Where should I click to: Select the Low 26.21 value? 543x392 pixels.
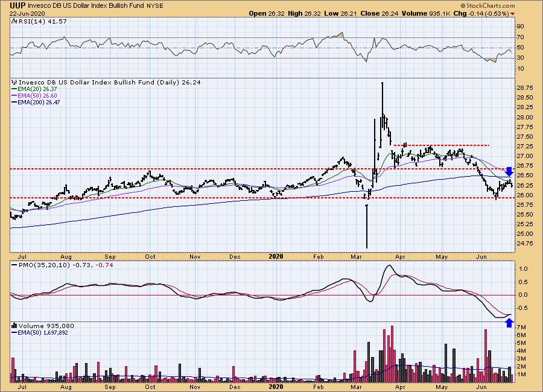(x=341, y=13)
